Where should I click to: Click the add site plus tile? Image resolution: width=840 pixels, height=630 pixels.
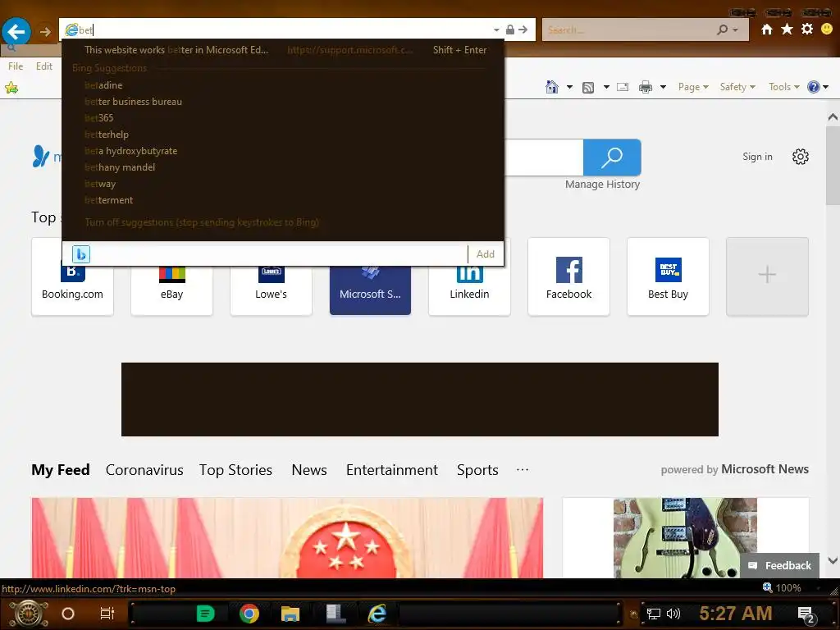(x=767, y=277)
